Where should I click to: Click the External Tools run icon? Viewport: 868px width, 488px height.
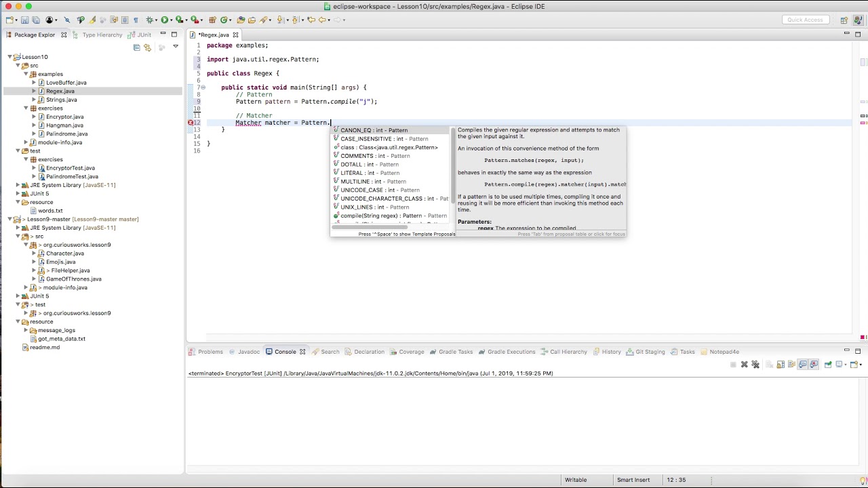click(194, 20)
